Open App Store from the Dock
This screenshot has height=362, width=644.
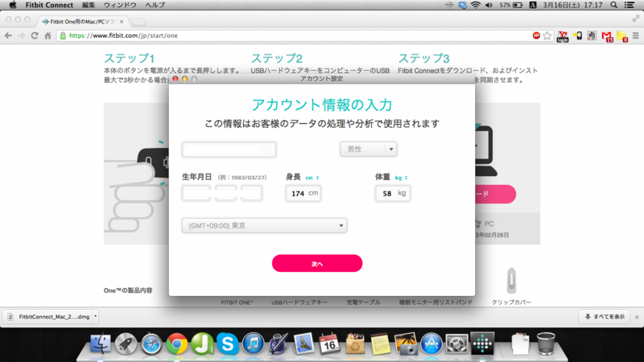click(x=431, y=343)
